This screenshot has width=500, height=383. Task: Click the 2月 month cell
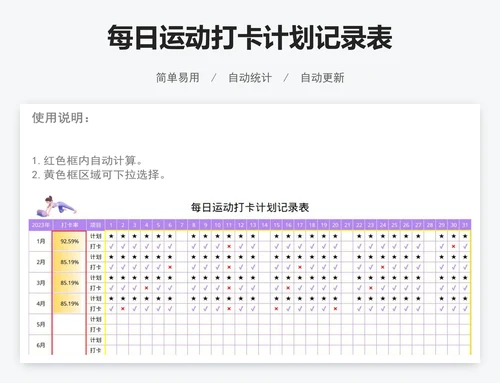pos(40,262)
